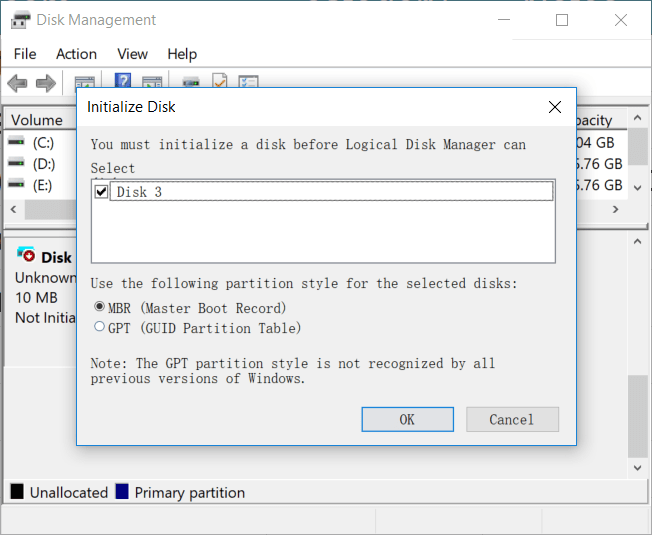Click the volume list scroll left arrow
This screenshot has height=535, width=652.
pyautogui.click(x=14, y=209)
